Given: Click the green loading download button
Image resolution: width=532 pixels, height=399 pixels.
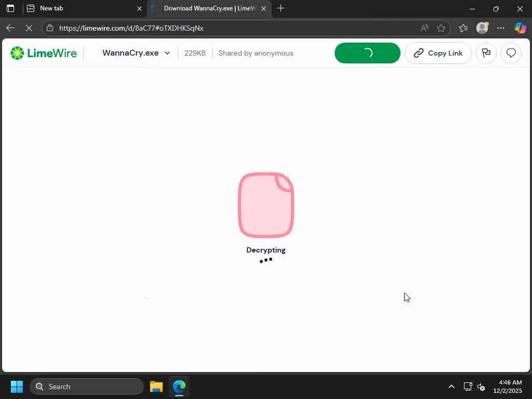Looking at the screenshot, I should click(x=367, y=53).
